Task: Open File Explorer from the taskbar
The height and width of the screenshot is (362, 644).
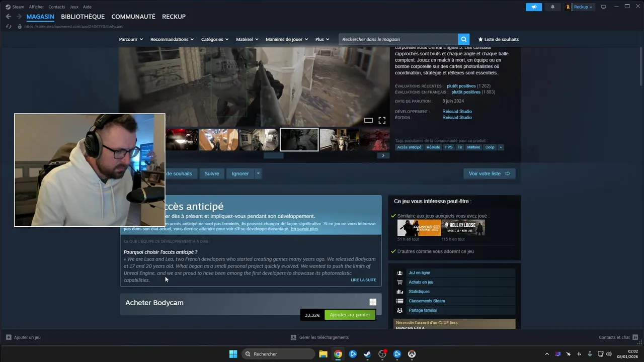Action: click(x=323, y=354)
